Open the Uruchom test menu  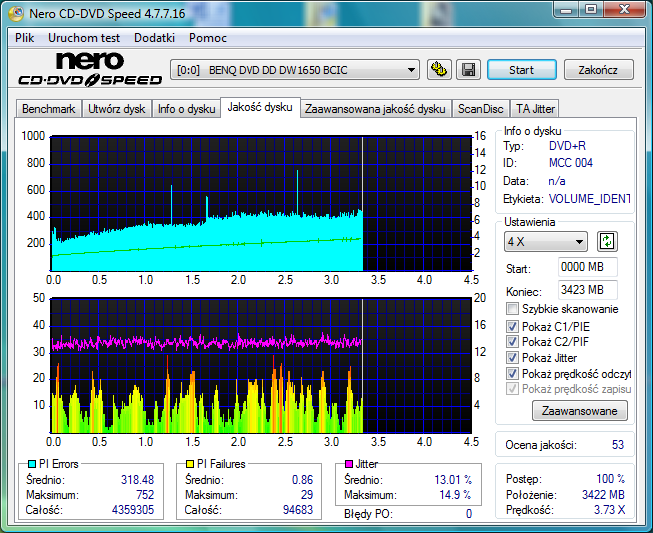coord(84,38)
